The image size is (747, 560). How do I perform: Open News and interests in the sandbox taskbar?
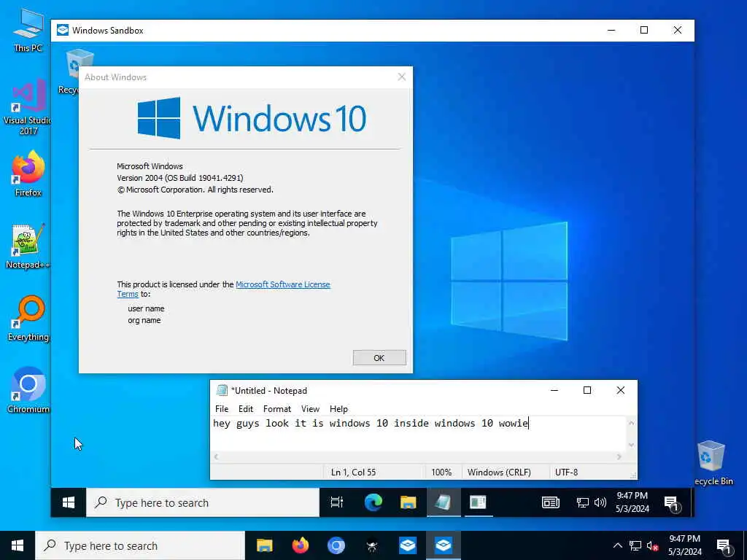pyautogui.click(x=550, y=502)
